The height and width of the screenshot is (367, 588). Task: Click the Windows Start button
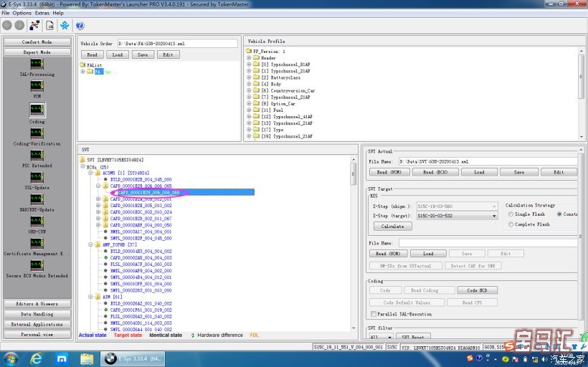click(x=10, y=359)
